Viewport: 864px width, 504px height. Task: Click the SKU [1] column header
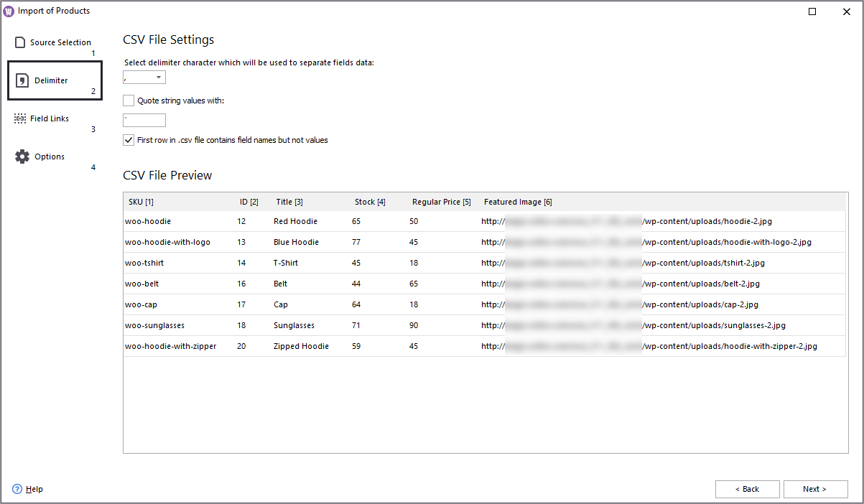click(141, 202)
